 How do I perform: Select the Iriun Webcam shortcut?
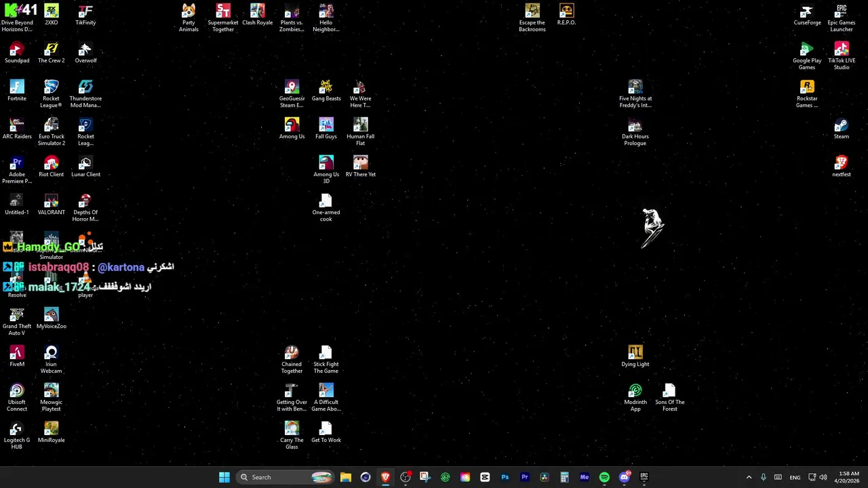tap(51, 359)
